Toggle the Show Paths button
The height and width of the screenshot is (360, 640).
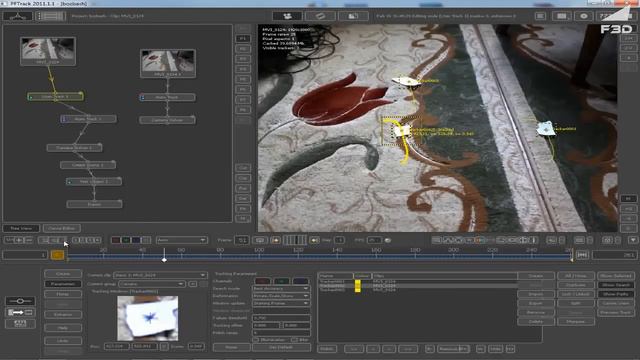(616, 294)
